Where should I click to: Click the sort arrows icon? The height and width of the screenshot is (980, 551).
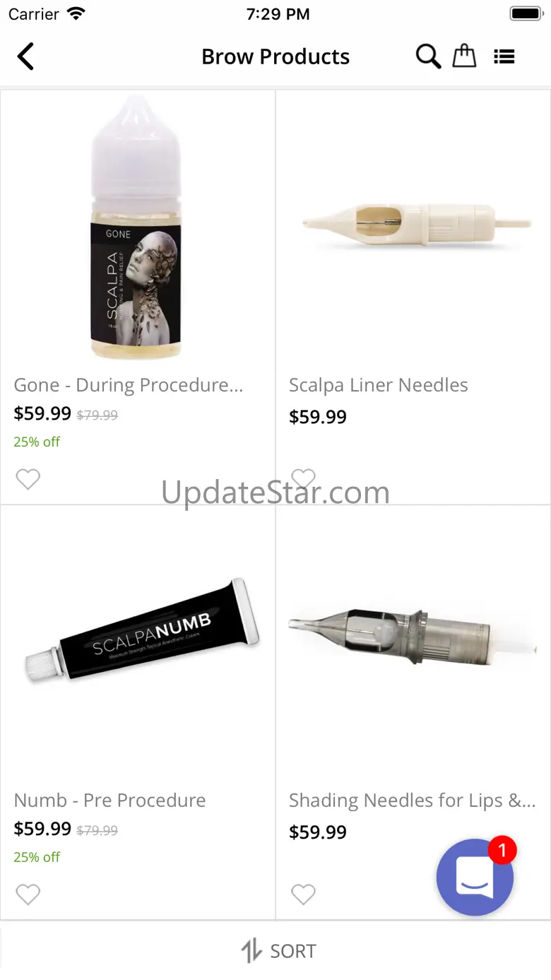[x=251, y=951]
